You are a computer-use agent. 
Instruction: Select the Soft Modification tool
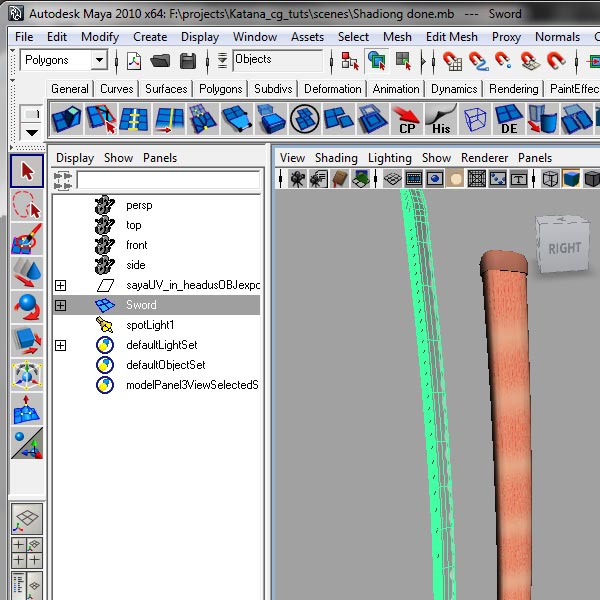pyautogui.click(x=27, y=409)
